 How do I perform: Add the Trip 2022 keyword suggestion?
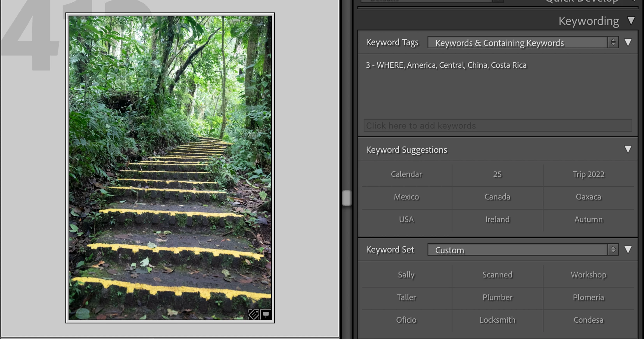pos(588,174)
